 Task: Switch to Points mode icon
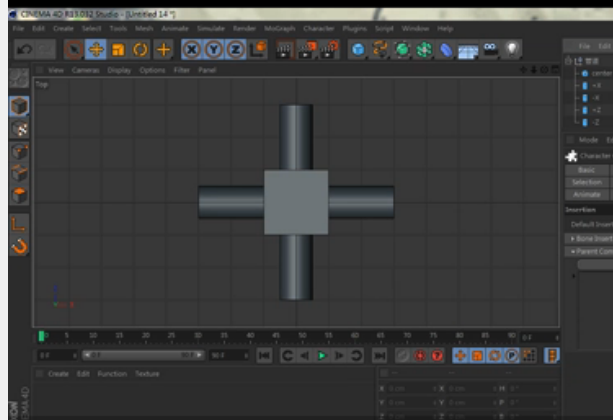19,151
